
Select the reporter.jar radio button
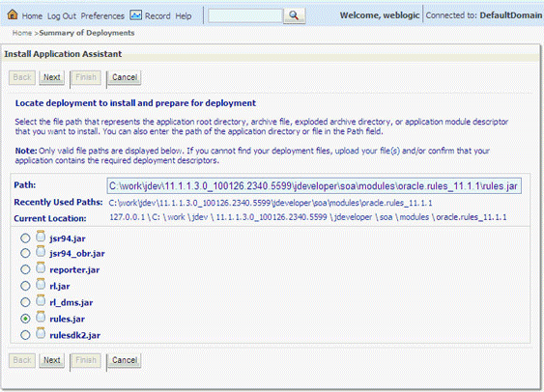click(x=25, y=269)
